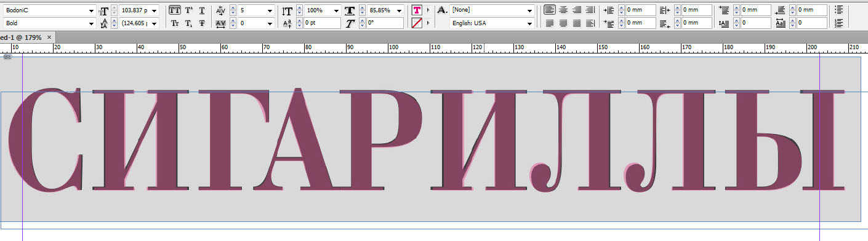Click the First Line Left Indent icon
868x241 pixels.
tap(609, 23)
